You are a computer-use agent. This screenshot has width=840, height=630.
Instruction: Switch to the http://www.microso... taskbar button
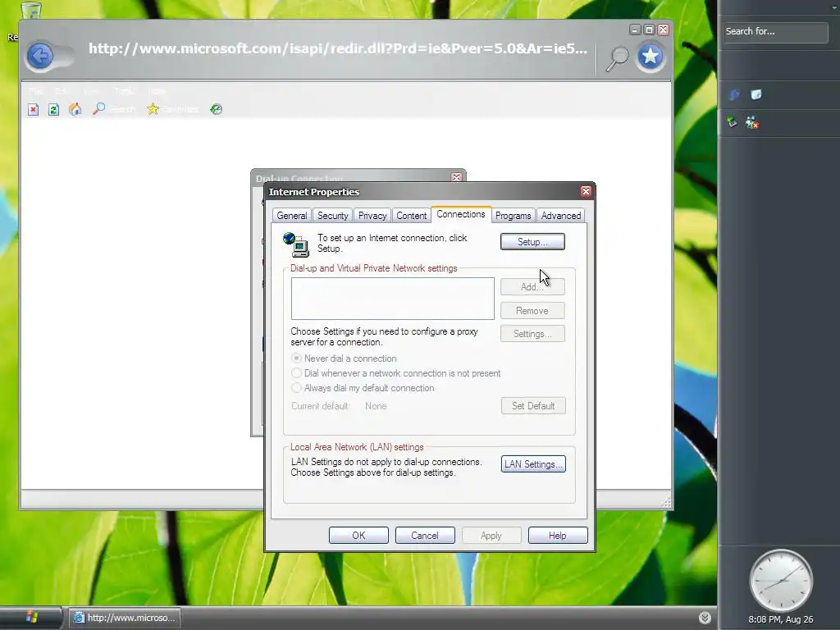pos(125,618)
